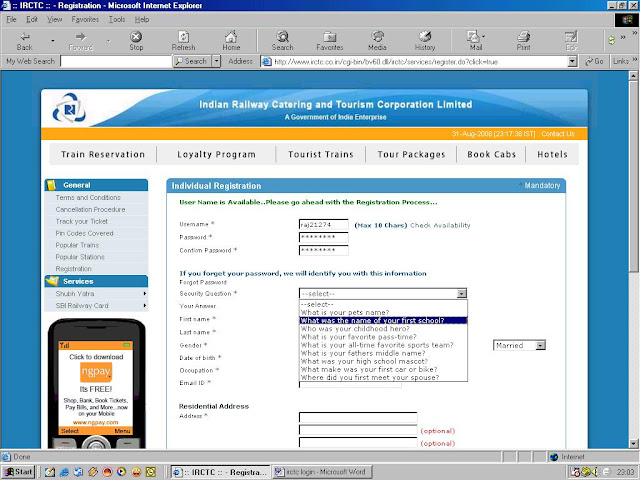640x480 pixels.
Task: Open the Edit menu
Action: pos(32,19)
